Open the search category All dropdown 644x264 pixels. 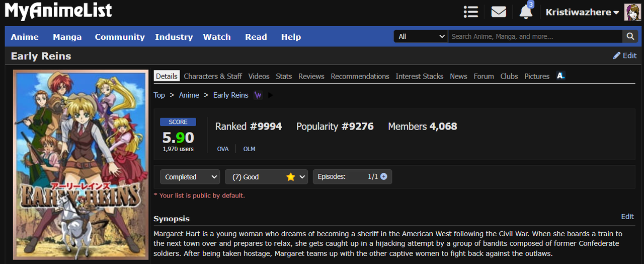[421, 36]
